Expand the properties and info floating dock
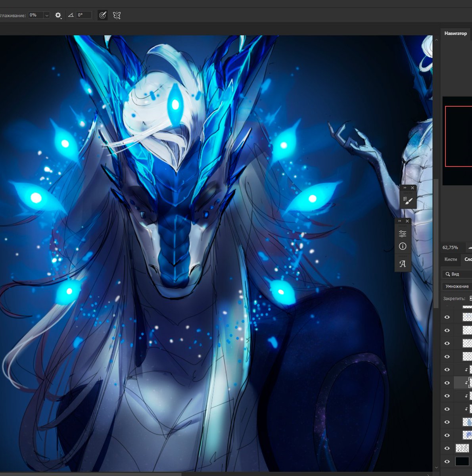This screenshot has height=476, width=472. click(399, 221)
